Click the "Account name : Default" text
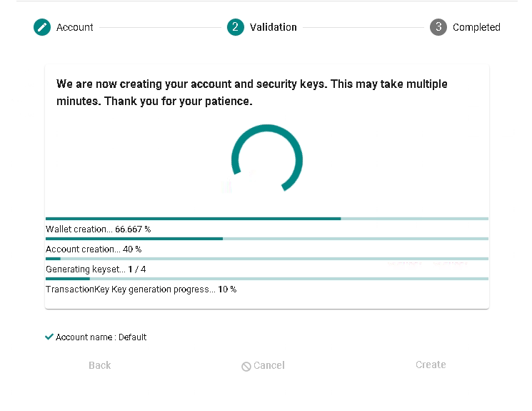The image size is (532, 411). tap(101, 337)
